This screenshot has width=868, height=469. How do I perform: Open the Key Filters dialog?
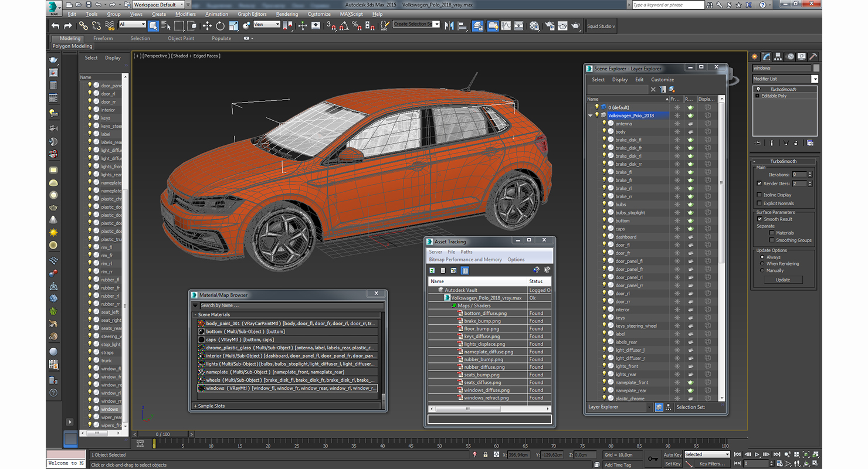[711, 464]
